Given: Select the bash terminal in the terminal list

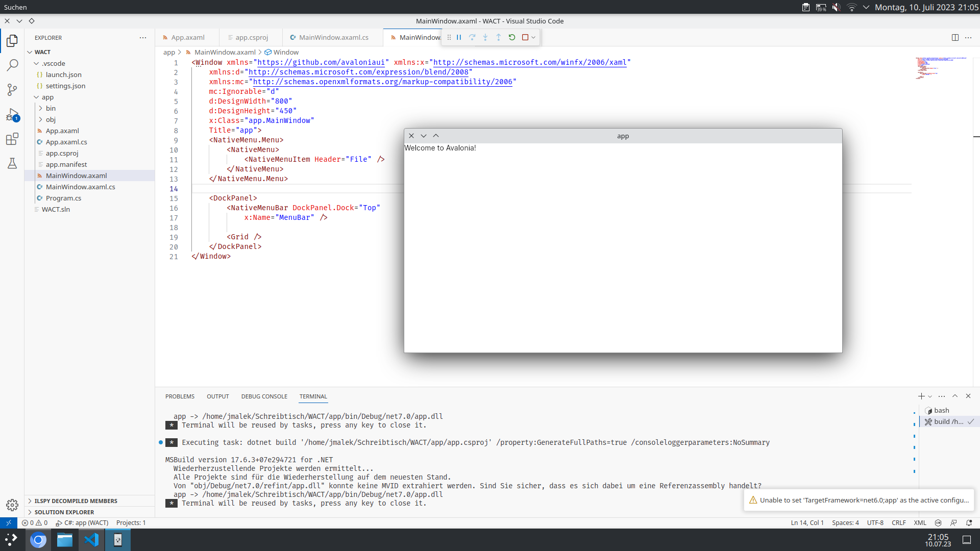Looking at the screenshot, I should click(942, 410).
